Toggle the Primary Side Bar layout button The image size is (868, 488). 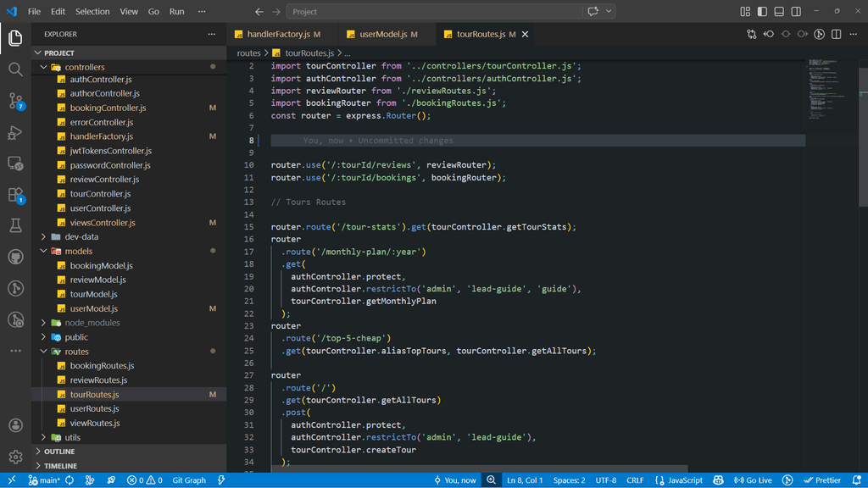coord(762,12)
